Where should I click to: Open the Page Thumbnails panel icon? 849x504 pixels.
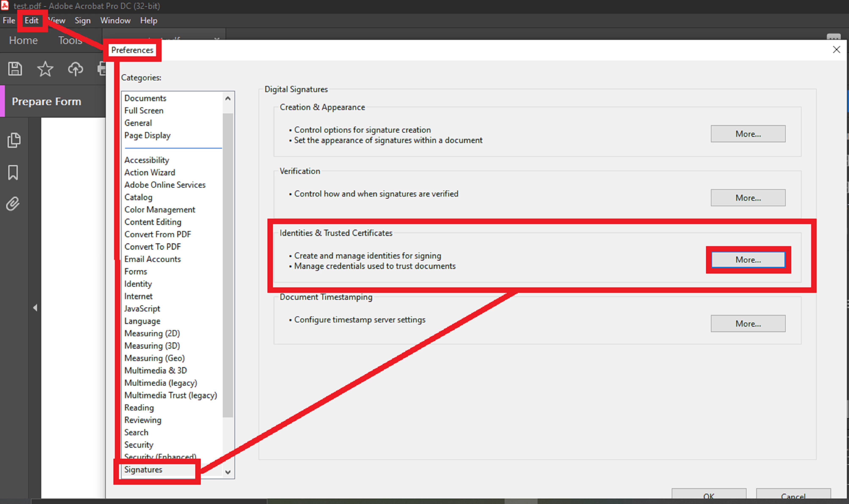point(14,140)
